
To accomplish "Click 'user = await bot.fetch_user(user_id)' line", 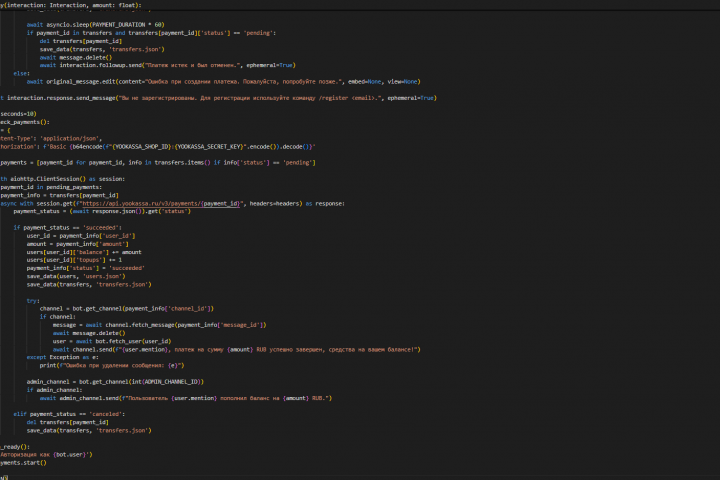I will [x=112, y=341].
